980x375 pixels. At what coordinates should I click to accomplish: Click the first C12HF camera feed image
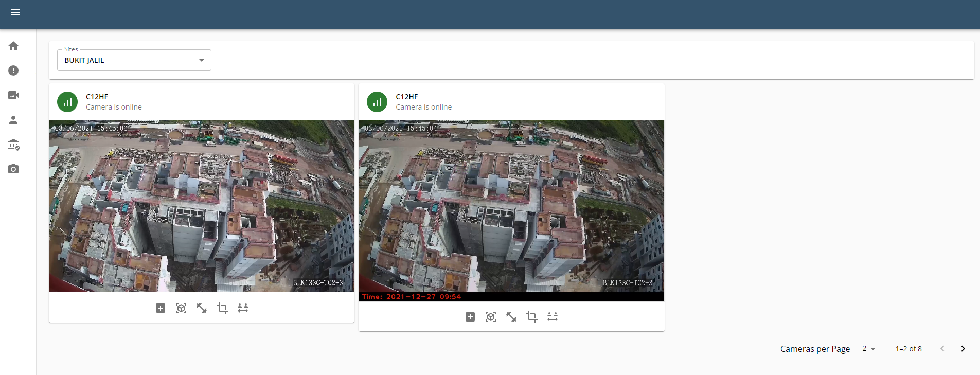click(202, 206)
